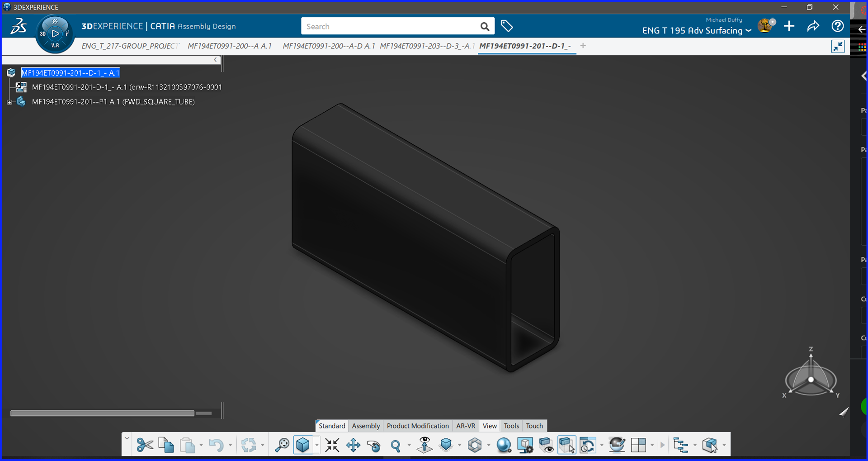Open the Paste dropdown arrow

point(201,445)
